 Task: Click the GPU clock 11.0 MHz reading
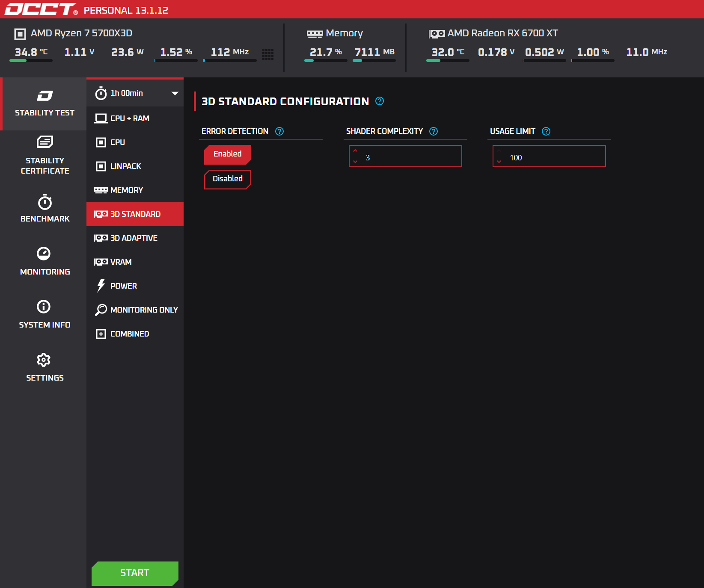[x=647, y=52]
